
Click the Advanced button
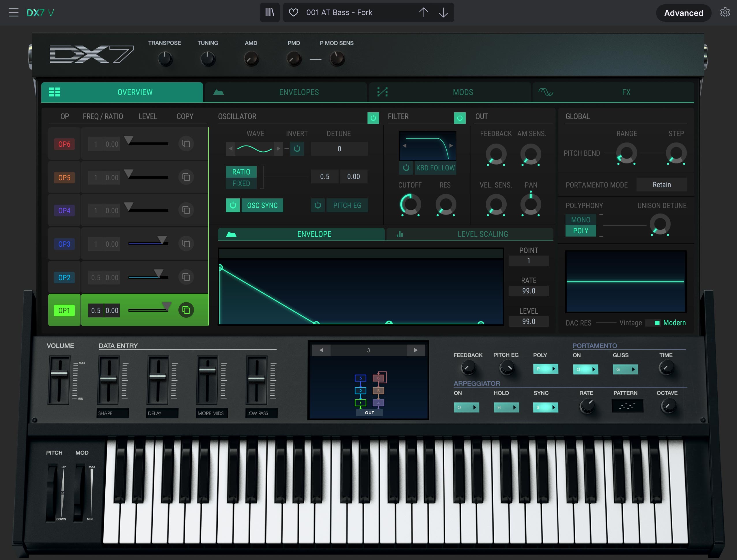(x=683, y=13)
